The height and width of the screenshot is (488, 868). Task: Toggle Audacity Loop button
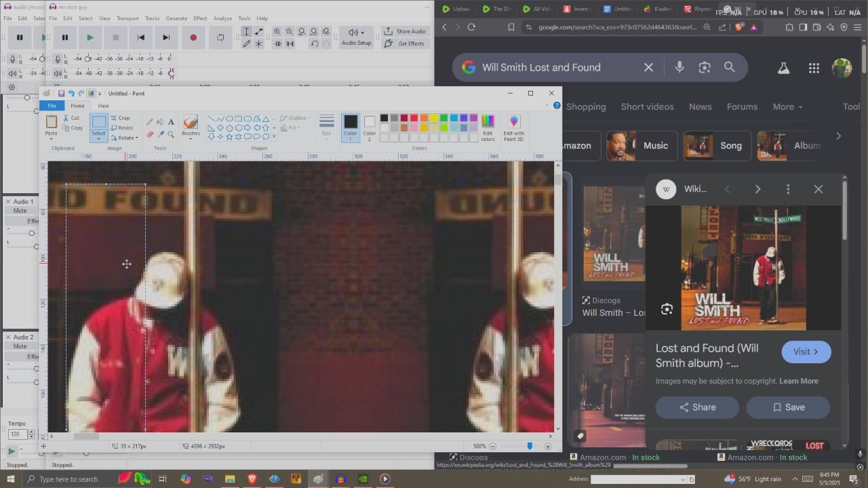click(x=220, y=37)
